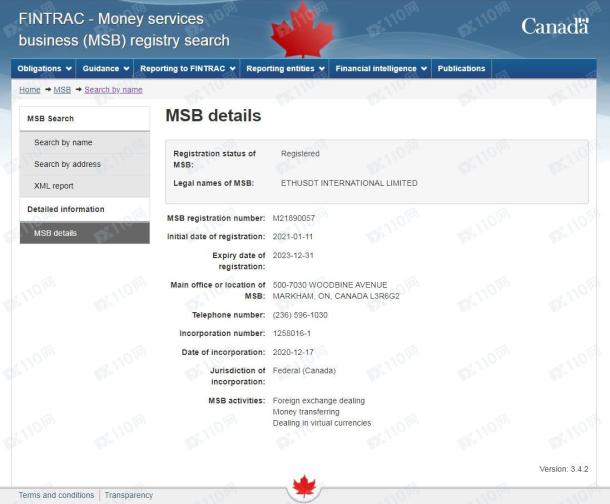Select Search by address in sidebar
The image size is (610, 504).
pyautogui.click(x=85, y=164)
